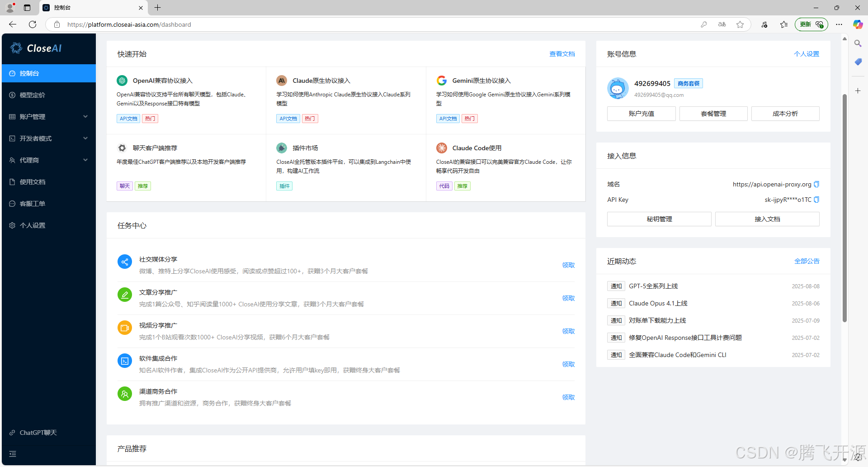Open a new browser tab
868x467 pixels.
tap(157, 8)
